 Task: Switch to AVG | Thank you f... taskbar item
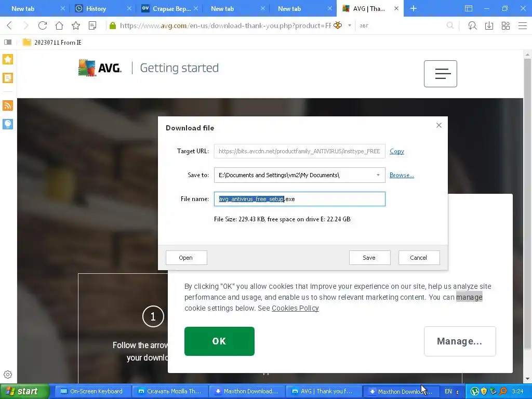click(x=323, y=391)
